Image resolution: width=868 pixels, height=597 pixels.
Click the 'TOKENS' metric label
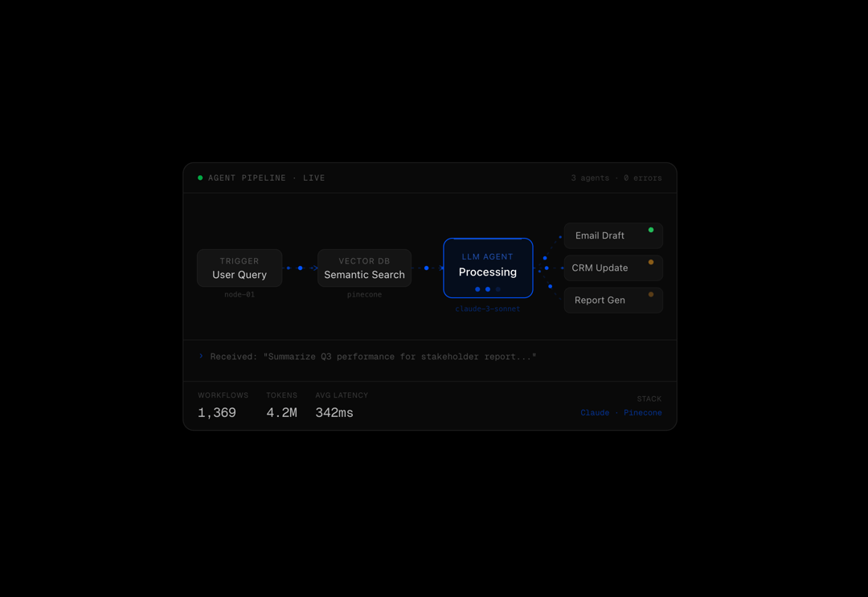tap(282, 395)
